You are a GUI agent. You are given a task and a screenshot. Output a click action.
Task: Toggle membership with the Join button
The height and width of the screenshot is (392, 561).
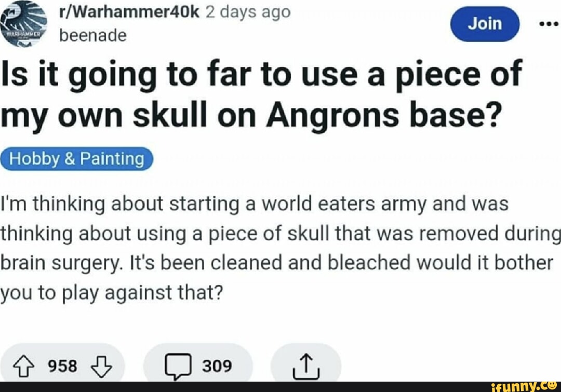(485, 23)
